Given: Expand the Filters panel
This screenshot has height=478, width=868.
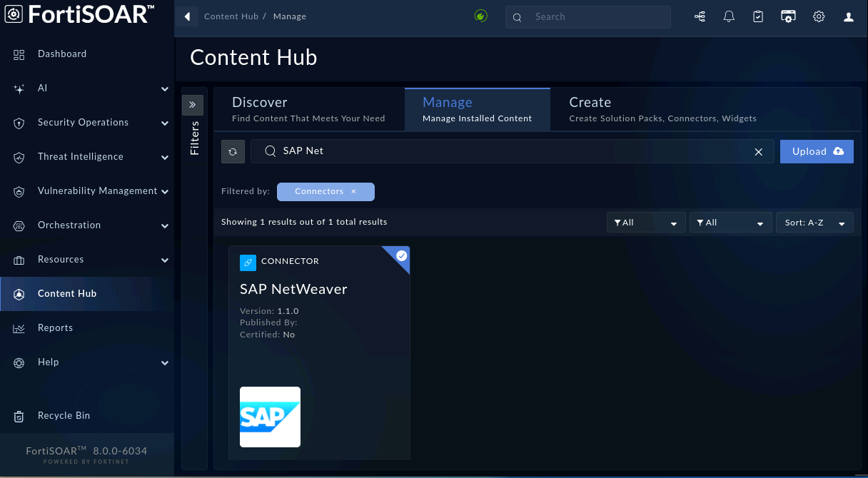Looking at the screenshot, I should pyautogui.click(x=193, y=105).
